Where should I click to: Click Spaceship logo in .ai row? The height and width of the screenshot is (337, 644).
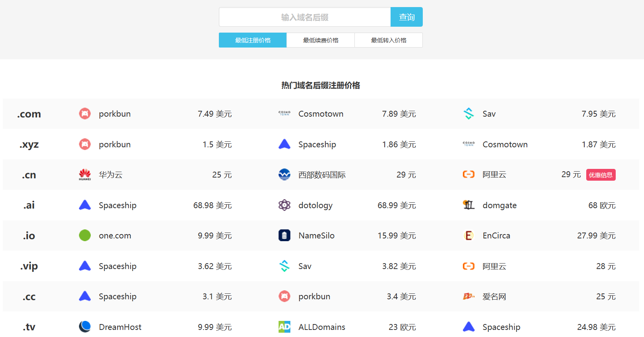point(85,205)
